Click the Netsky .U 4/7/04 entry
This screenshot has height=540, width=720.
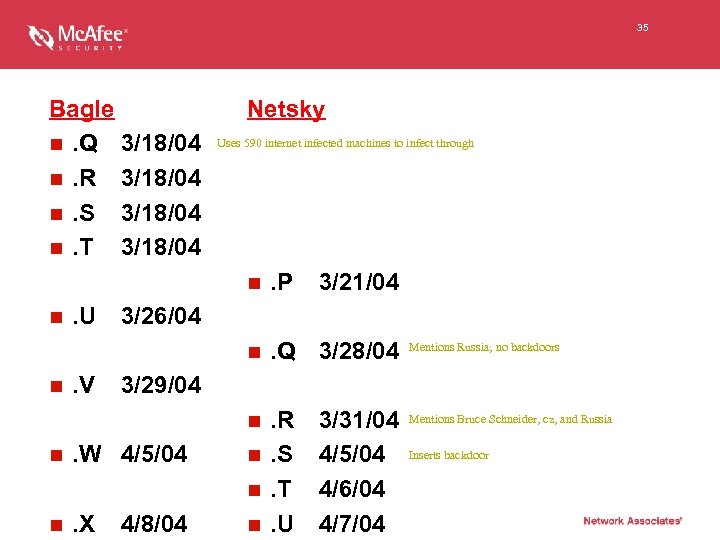coord(317,524)
